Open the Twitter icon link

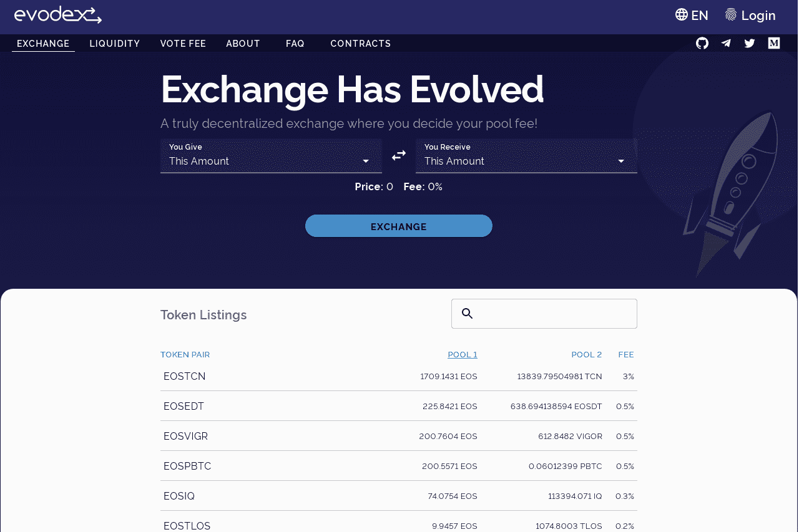[x=750, y=43]
